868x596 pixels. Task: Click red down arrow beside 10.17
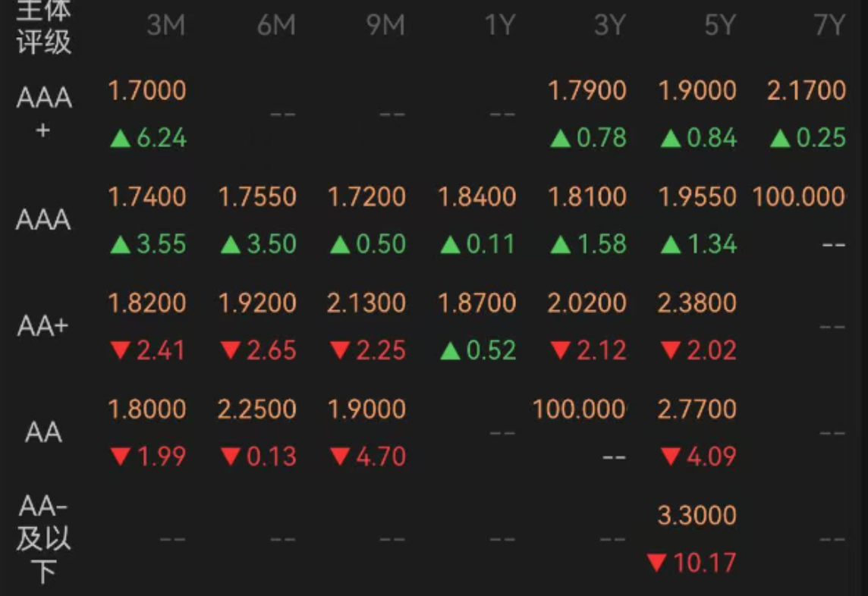click(x=657, y=563)
